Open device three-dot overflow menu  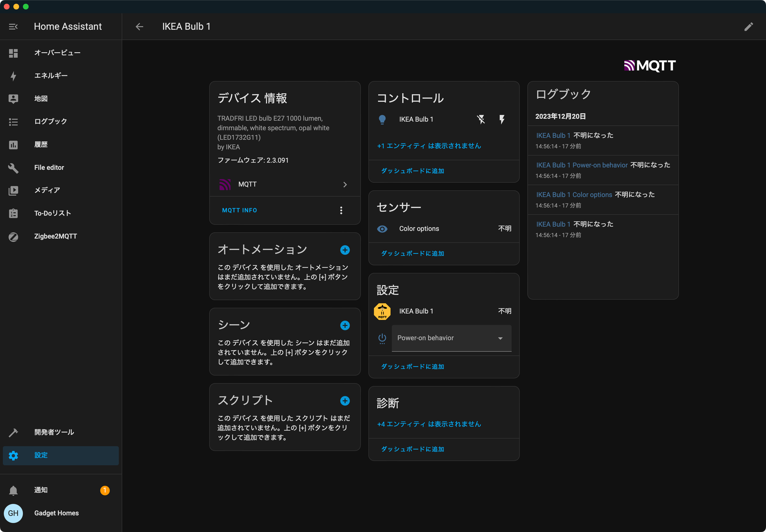341,210
